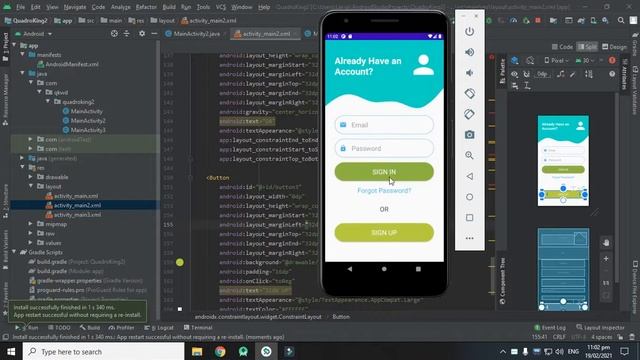The width and height of the screenshot is (640, 360).
Task: Tap Back in the phone navigation bar
Action: [x=350, y=269]
